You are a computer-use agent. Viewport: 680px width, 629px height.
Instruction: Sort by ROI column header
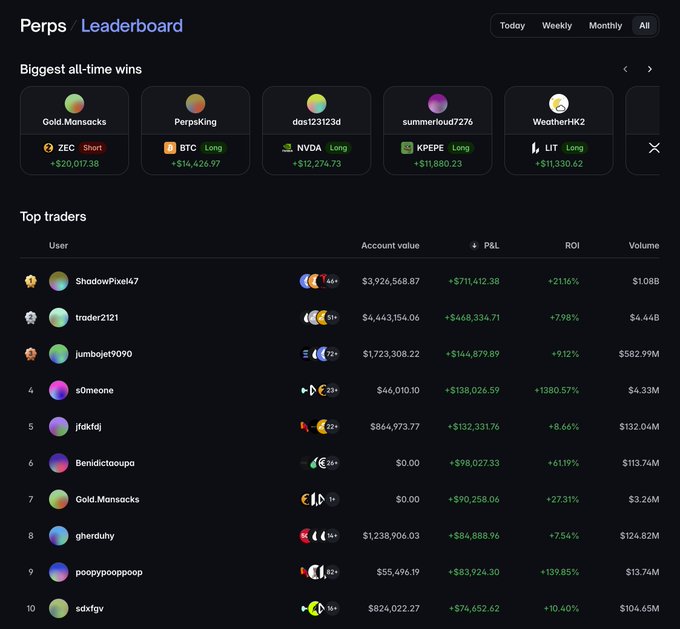(x=572, y=246)
